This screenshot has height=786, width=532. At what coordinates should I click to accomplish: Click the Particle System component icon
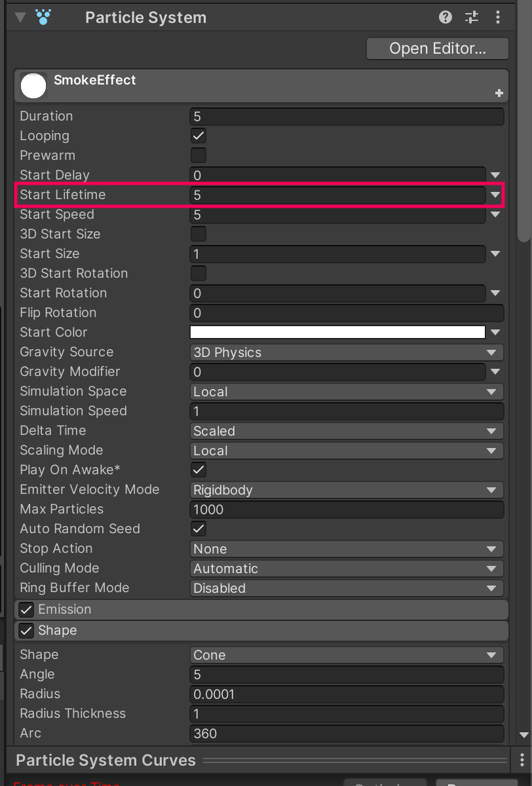coord(43,17)
